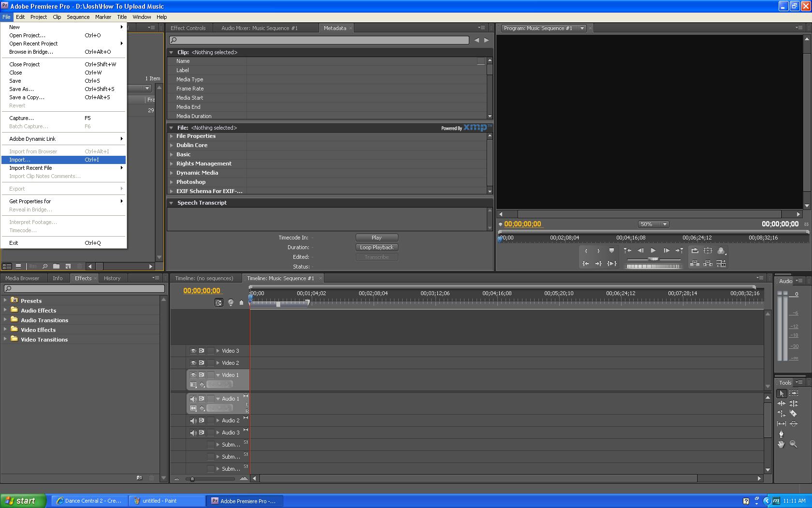Open the Windows start menu
This screenshot has width=812, height=508.
(23, 501)
